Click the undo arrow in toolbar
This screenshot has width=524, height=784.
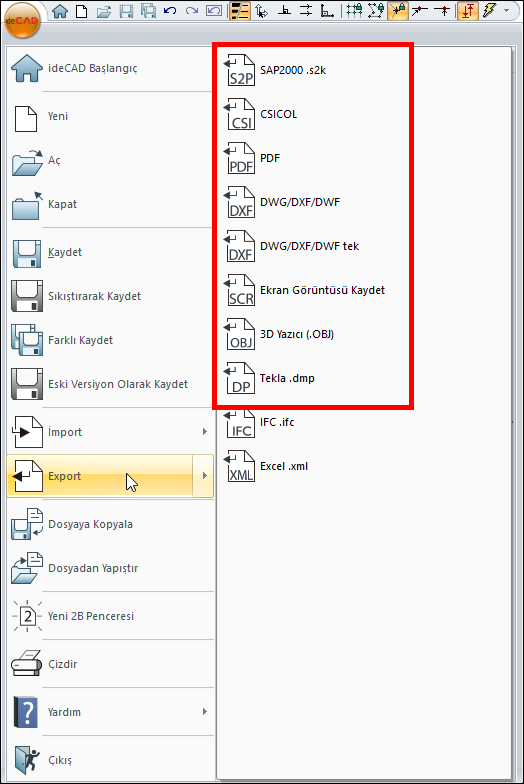pyautogui.click(x=170, y=10)
